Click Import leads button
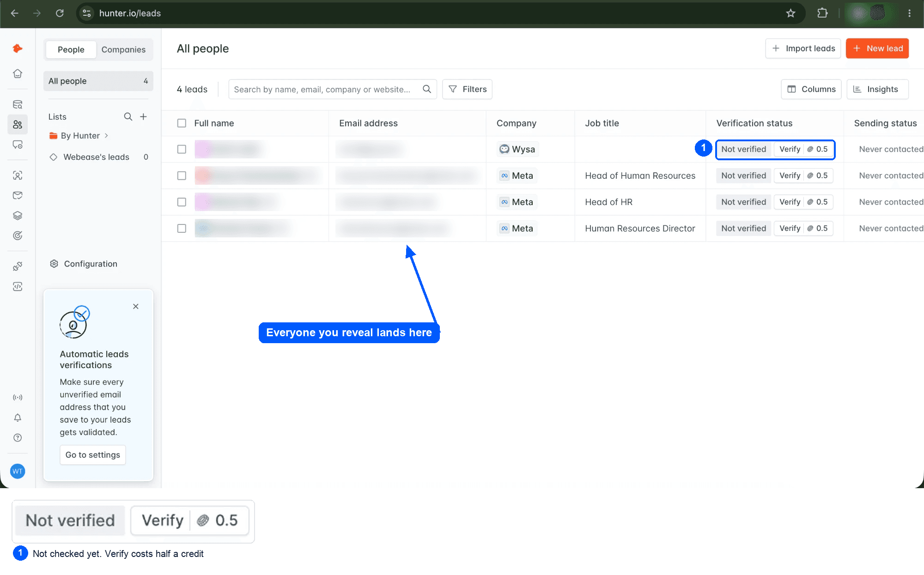Image resolution: width=924 pixels, height=575 pixels. tap(803, 48)
